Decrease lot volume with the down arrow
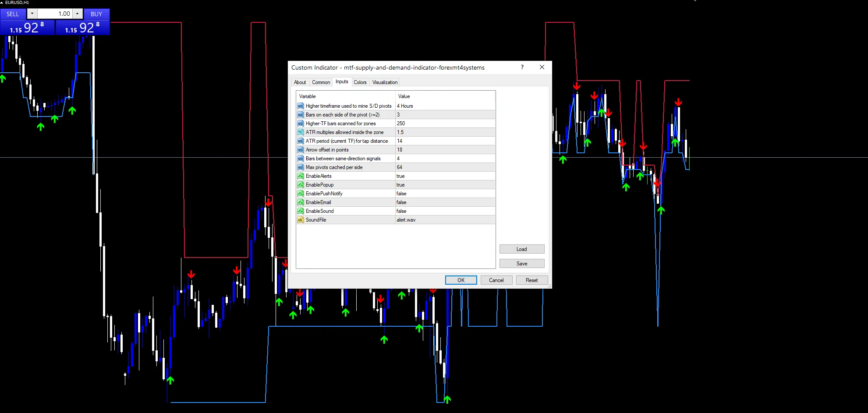 32,14
